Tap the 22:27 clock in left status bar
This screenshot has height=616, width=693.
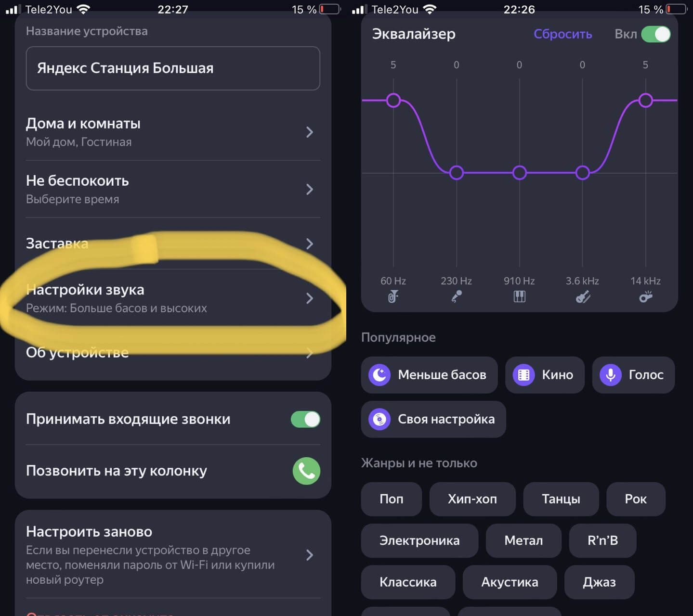point(173,9)
